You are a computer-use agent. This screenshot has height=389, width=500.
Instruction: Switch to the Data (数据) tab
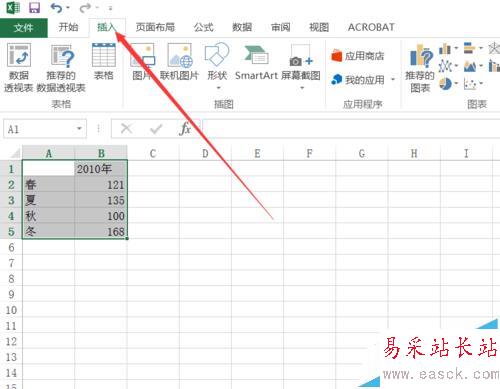[x=242, y=27]
